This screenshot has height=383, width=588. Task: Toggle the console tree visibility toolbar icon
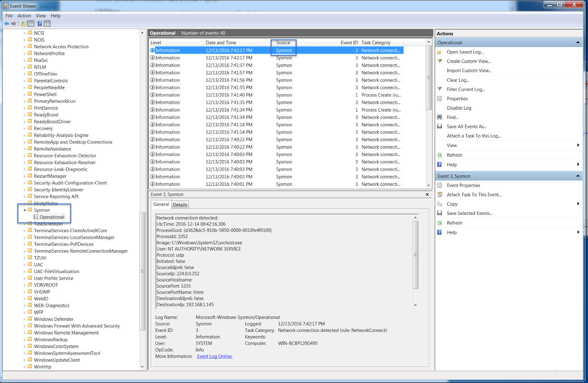[x=30, y=24]
